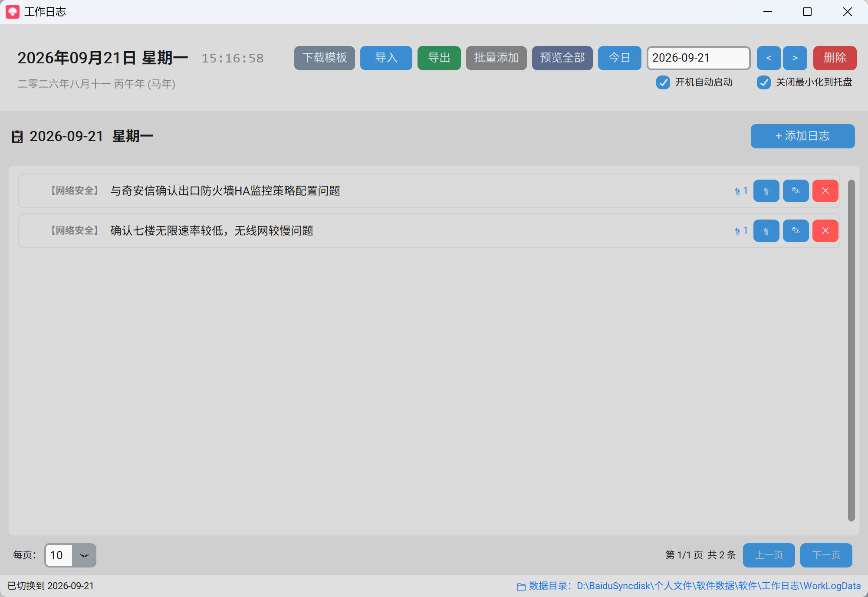Expand the per-page count dropdown
Image resolution: width=868 pixels, height=597 pixels.
(x=84, y=555)
